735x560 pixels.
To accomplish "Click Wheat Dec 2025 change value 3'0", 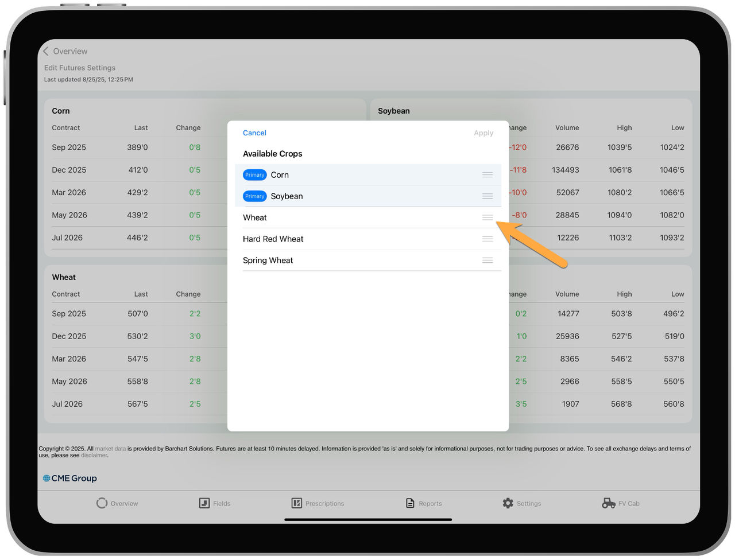I will click(x=195, y=336).
